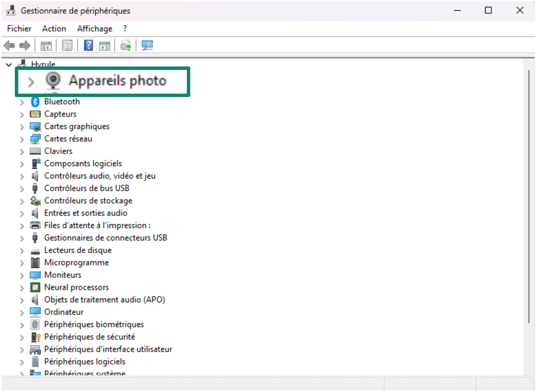Open the Properties toolbar icon

tap(67, 45)
